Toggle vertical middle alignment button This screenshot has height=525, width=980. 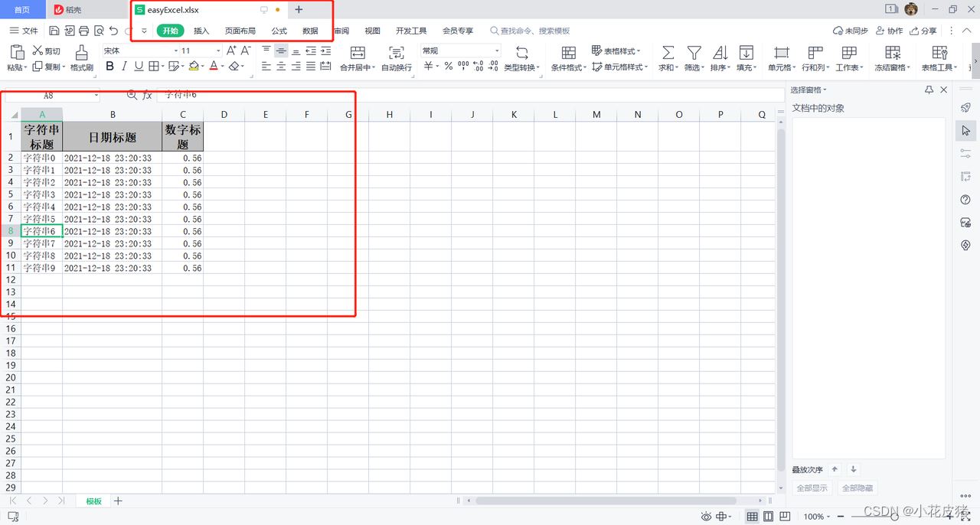pos(281,51)
